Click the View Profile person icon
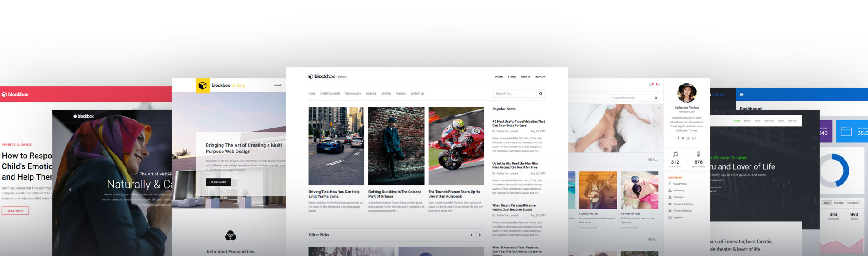 click(x=670, y=184)
